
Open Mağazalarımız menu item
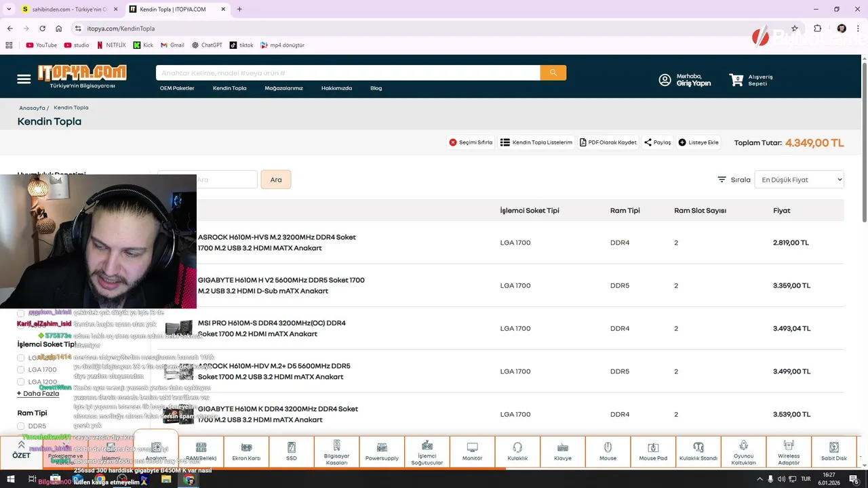[283, 88]
